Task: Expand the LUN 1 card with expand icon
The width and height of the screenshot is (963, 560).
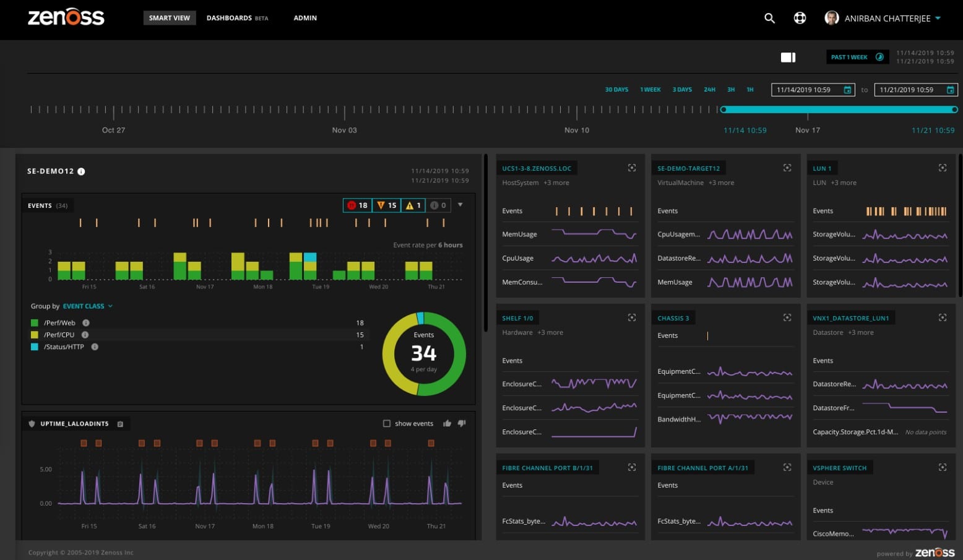Action: (942, 167)
